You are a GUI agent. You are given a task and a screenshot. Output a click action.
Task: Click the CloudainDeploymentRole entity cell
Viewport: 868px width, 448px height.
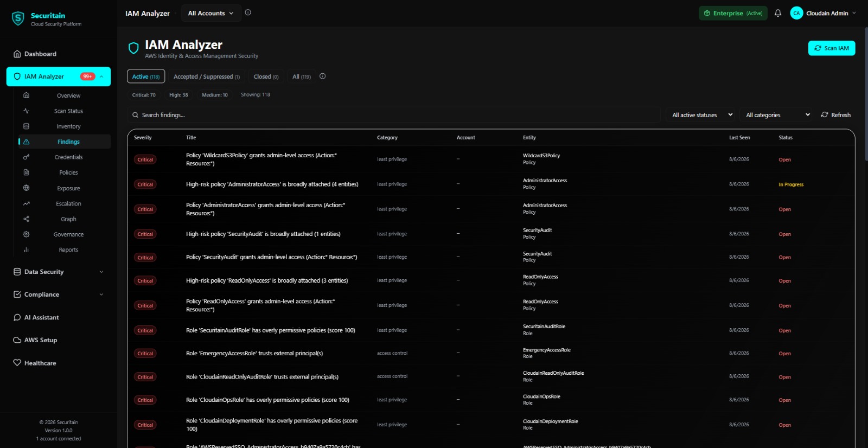pos(551,425)
